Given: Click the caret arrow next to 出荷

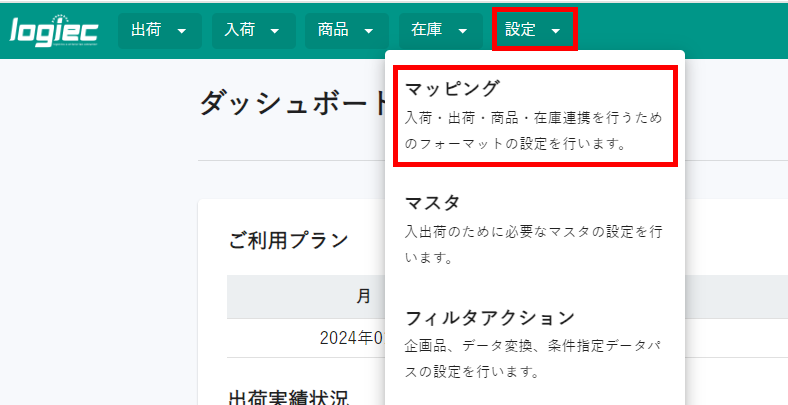Looking at the screenshot, I should coord(181,31).
